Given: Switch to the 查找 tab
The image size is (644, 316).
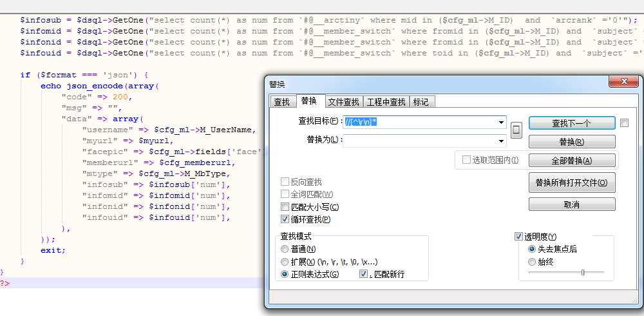Looking at the screenshot, I should coord(282,102).
